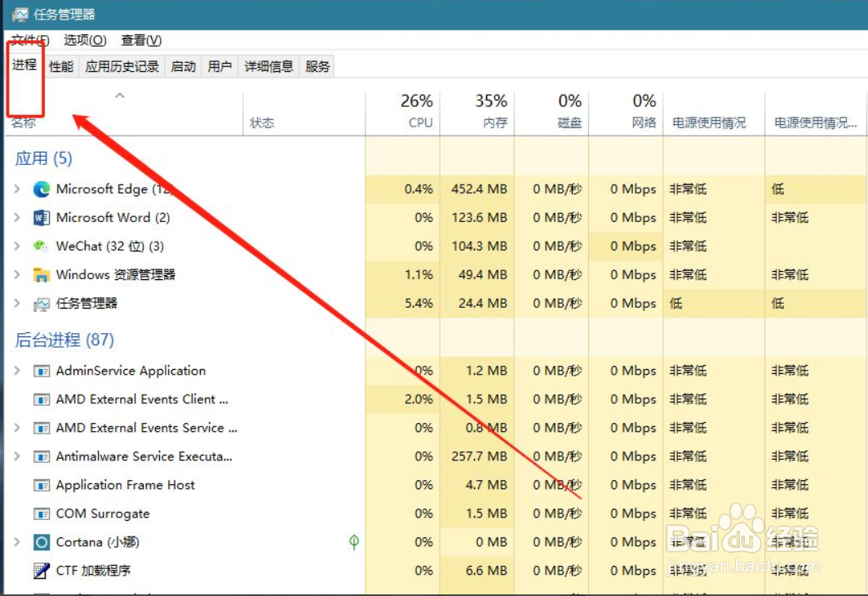Click the 任务管理器 process row icon
This screenshot has width=868, height=596.
coord(42,304)
